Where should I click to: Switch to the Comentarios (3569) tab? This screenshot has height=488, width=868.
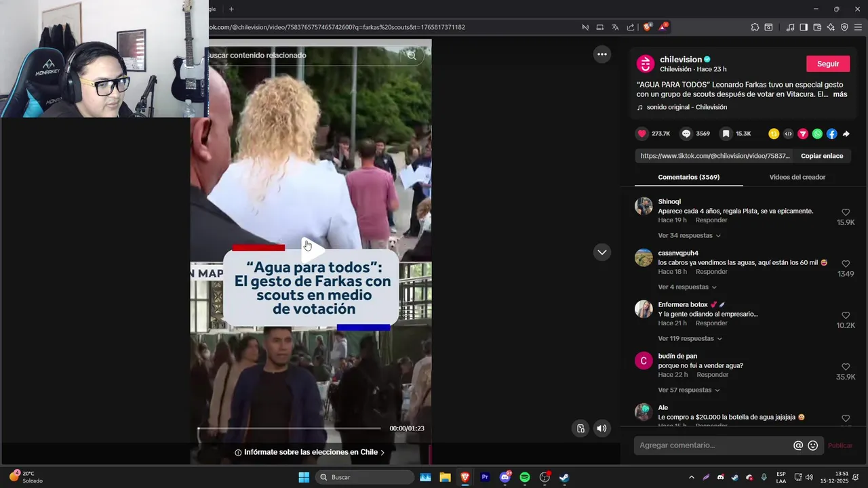pyautogui.click(x=688, y=177)
